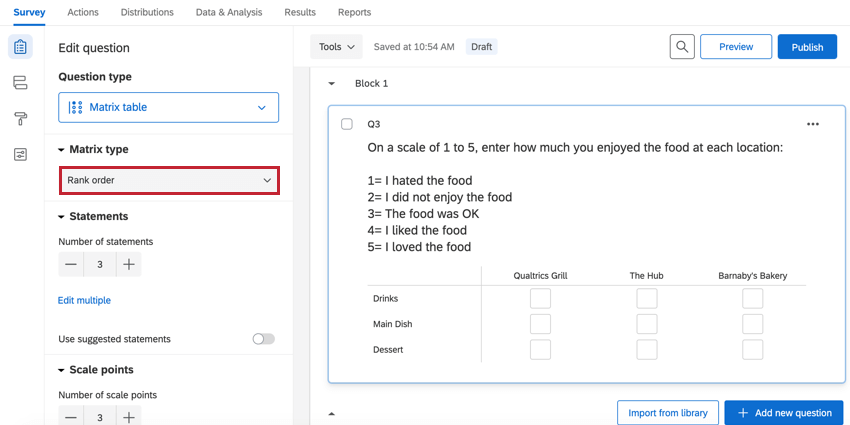Open the Q3 three-dot options menu
The height and width of the screenshot is (425, 850).
812,124
